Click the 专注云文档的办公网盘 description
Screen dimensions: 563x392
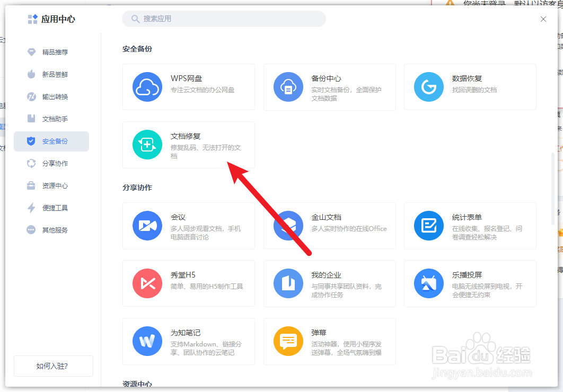tap(203, 90)
